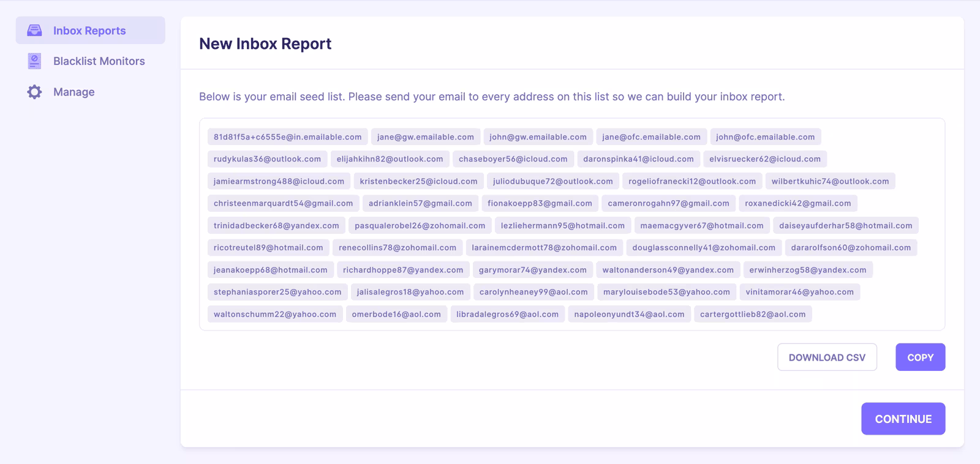Viewport: 980px width, 464px height.
Task: Go to Blacklist Monitors page
Action: pyautogui.click(x=99, y=61)
